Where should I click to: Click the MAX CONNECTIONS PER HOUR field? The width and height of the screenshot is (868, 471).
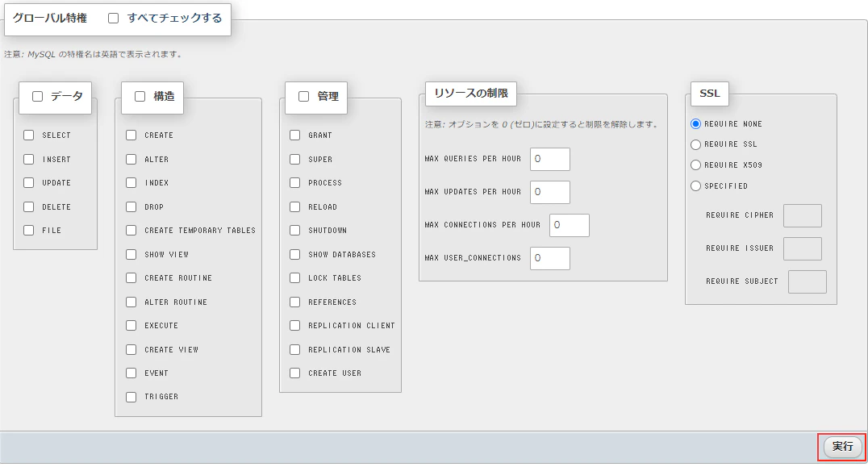(x=569, y=225)
